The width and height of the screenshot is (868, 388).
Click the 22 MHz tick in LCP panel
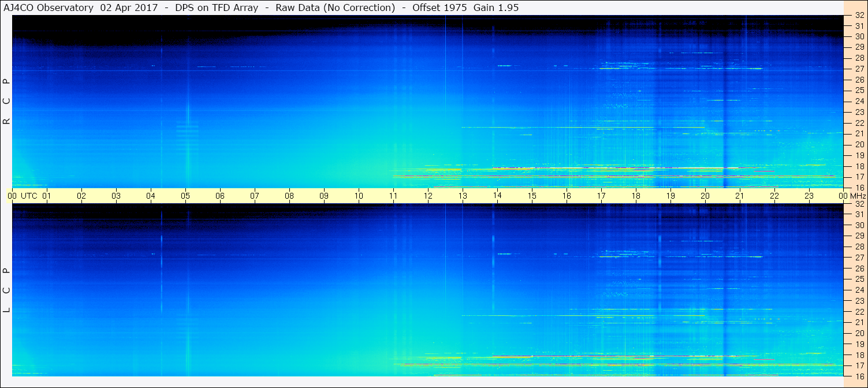859,312
